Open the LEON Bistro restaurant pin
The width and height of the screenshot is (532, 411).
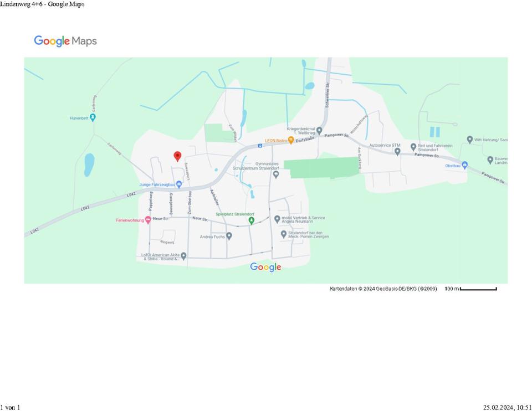(x=290, y=141)
